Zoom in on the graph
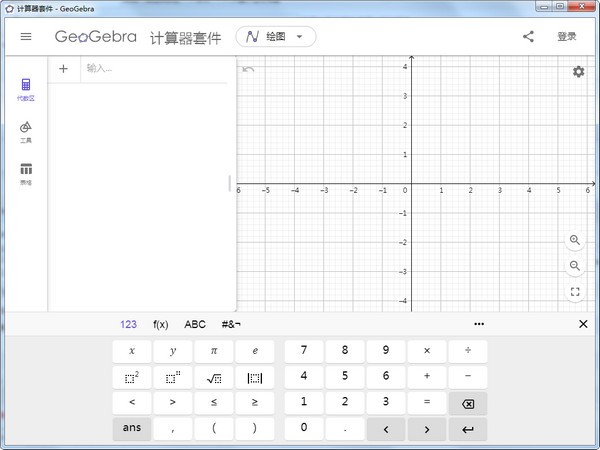Screen dimensions: 600x450 click(x=575, y=240)
